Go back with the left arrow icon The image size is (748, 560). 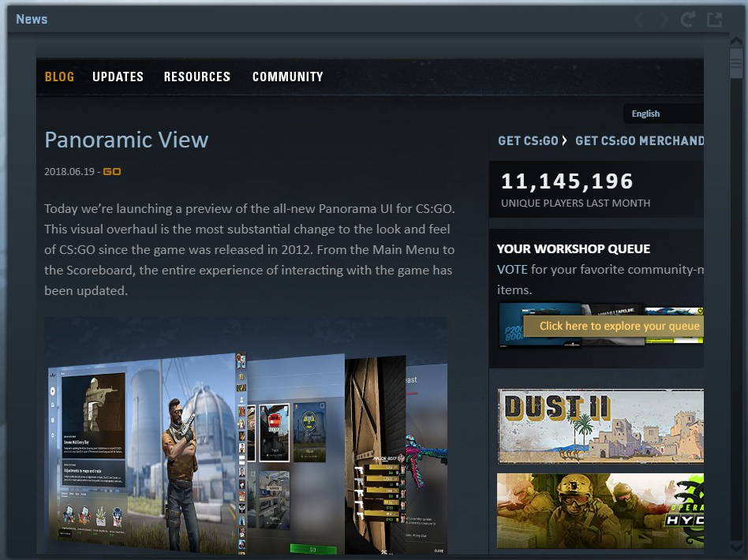(640, 20)
